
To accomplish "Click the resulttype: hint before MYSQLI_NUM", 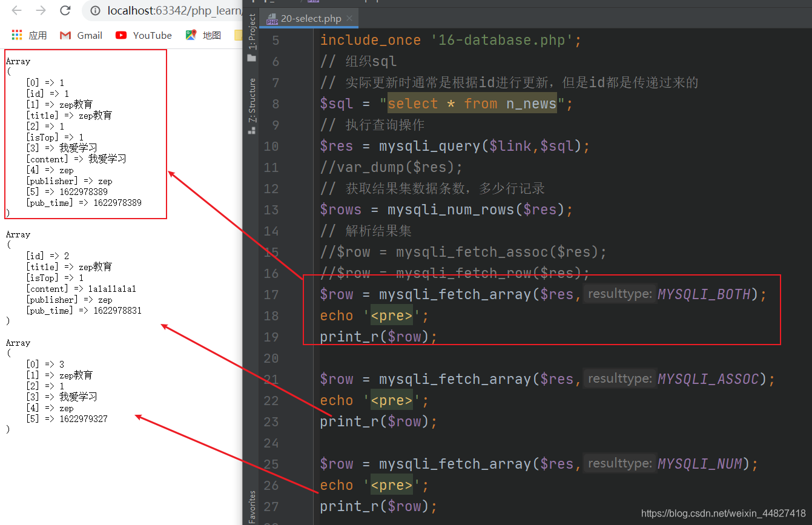I will (x=619, y=464).
